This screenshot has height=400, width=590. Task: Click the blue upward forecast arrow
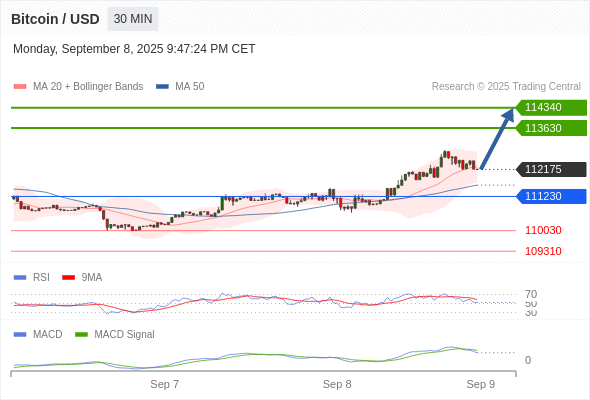497,138
